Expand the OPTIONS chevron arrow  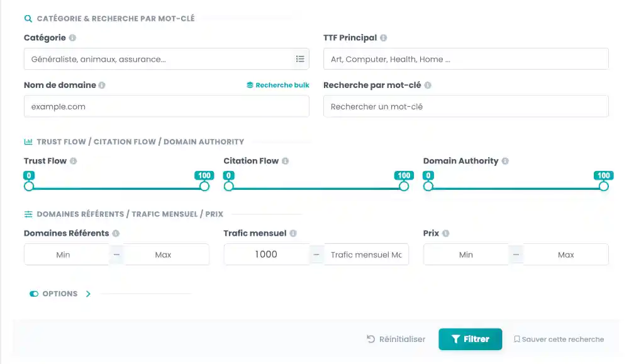tap(88, 294)
